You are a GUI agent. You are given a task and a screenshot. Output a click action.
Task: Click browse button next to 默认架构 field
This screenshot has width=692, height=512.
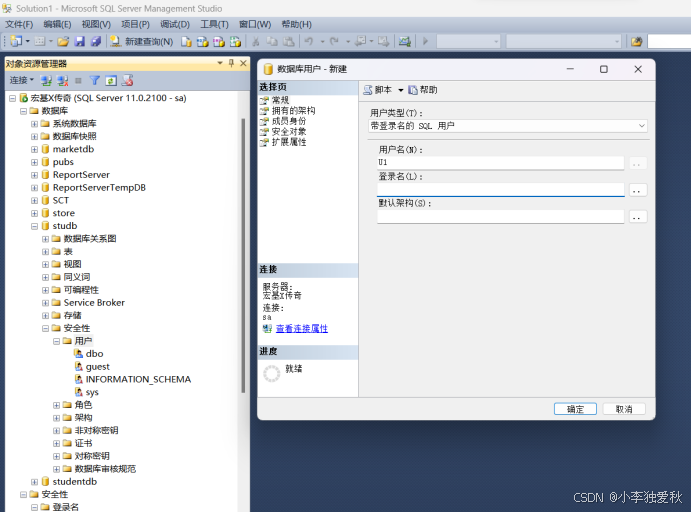pos(637,217)
